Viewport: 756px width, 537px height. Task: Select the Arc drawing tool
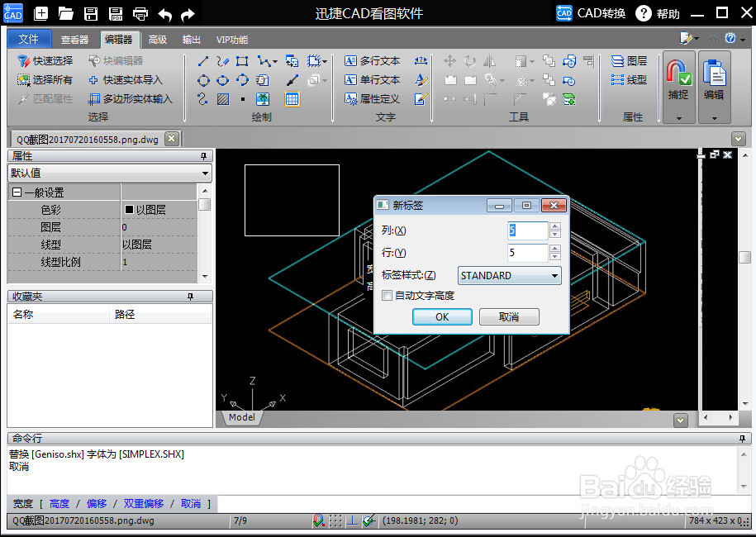[242, 80]
